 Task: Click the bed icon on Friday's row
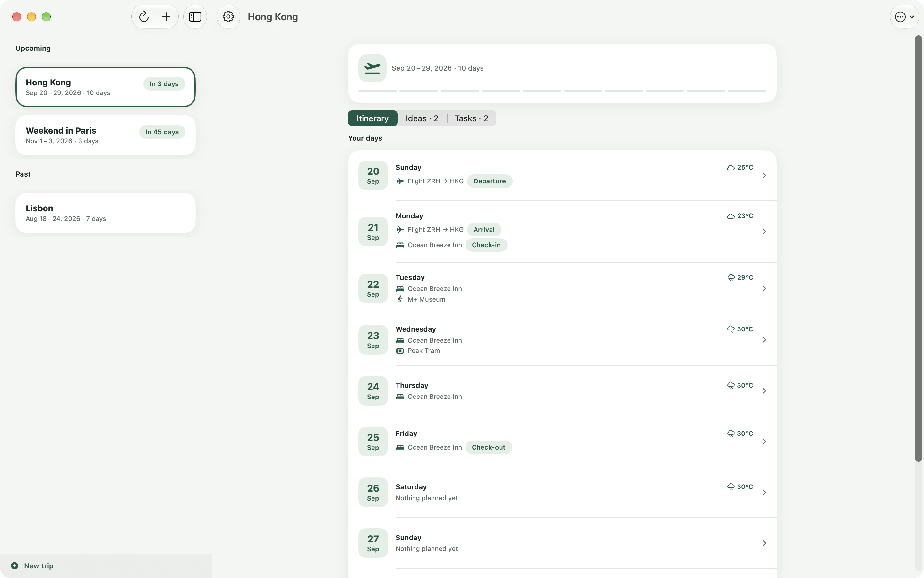pos(400,447)
